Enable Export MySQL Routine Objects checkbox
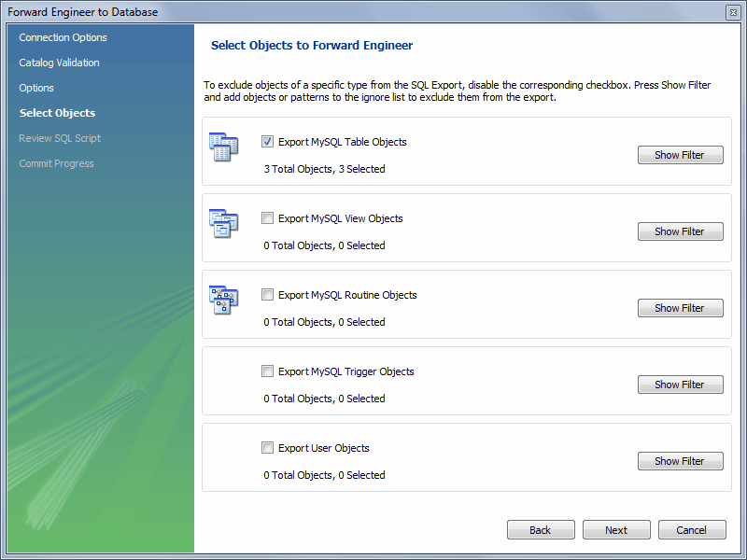Viewport: 747px width, 560px height. 268,295
